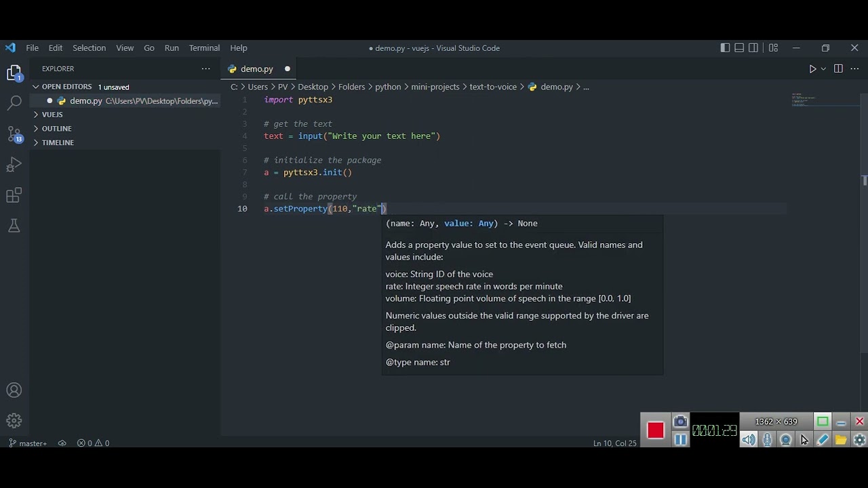Screen dimensions: 868x488
Task: Toggle Primary Side Bar visibility
Action: point(725,48)
